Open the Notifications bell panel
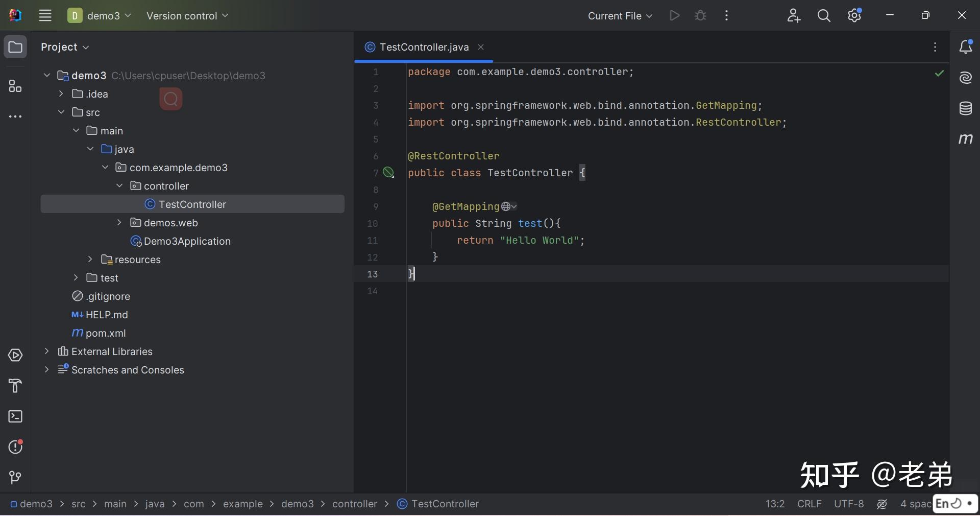The image size is (980, 516). 965,47
